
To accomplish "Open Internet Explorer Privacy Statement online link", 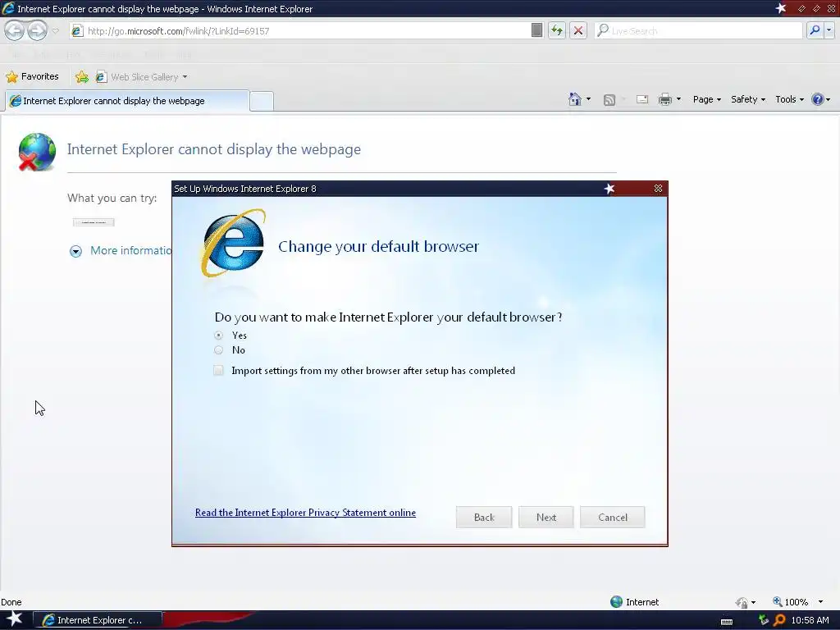I will (x=305, y=513).
